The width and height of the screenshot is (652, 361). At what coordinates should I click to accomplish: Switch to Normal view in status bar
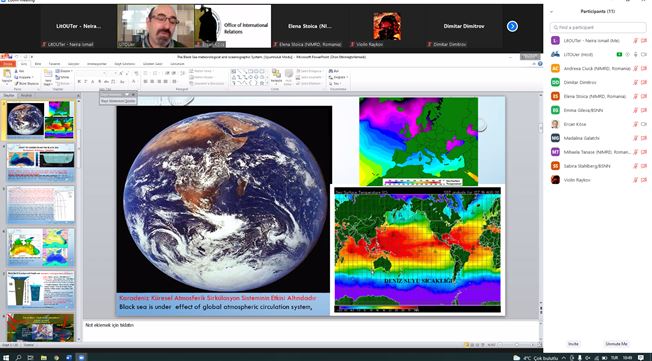click(467, 345)
